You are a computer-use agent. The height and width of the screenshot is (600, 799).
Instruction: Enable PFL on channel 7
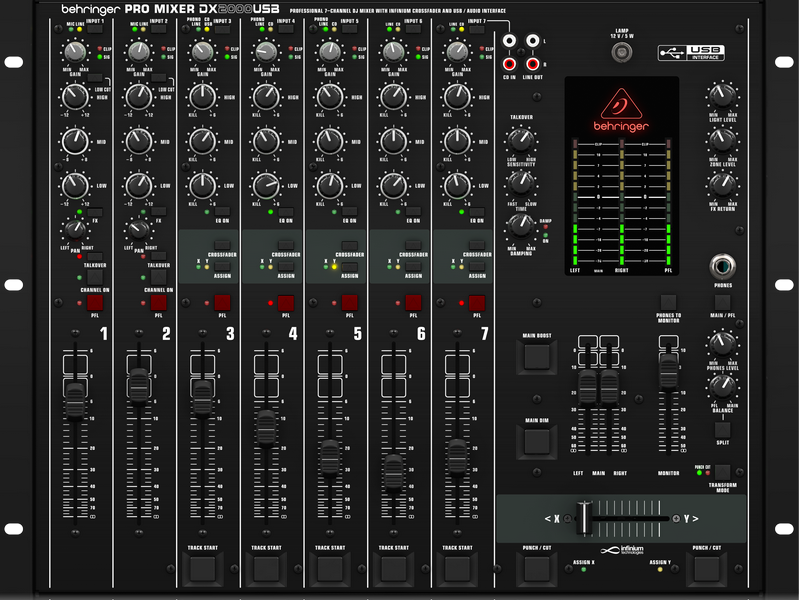click(x=477, y=303)
